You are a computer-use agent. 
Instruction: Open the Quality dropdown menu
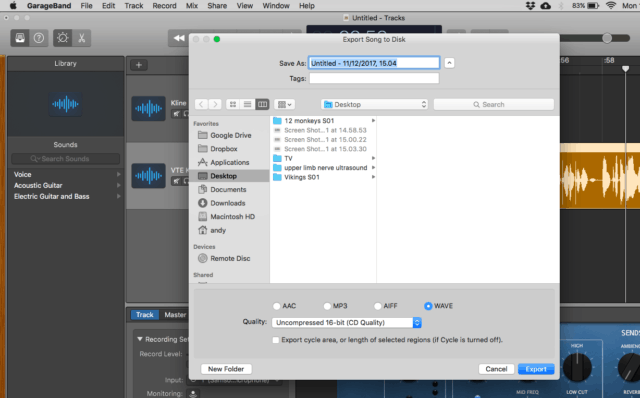tap(347, 322)
